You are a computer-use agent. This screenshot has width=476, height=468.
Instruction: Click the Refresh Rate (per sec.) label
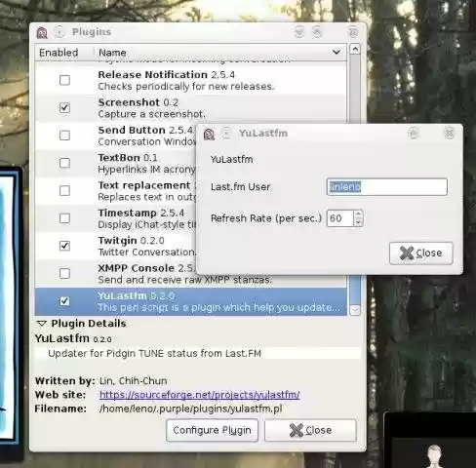pos(266,218)
